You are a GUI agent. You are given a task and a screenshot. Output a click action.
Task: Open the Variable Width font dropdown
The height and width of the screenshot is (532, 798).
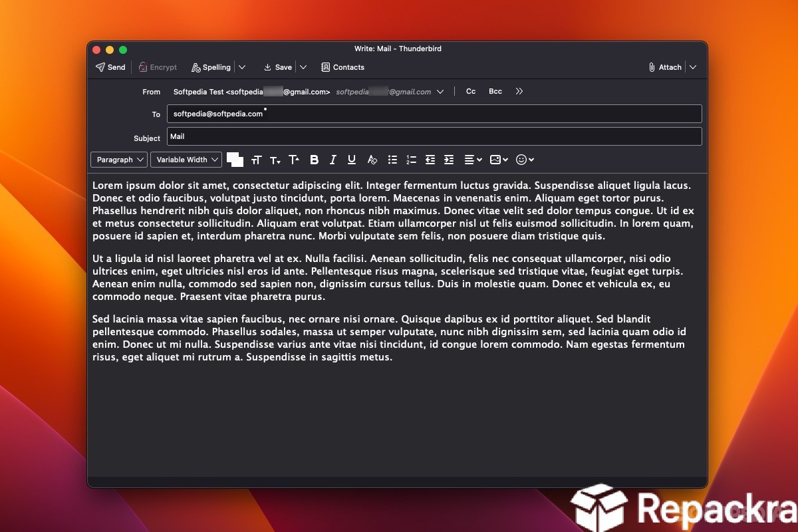[x=186, y=160]
